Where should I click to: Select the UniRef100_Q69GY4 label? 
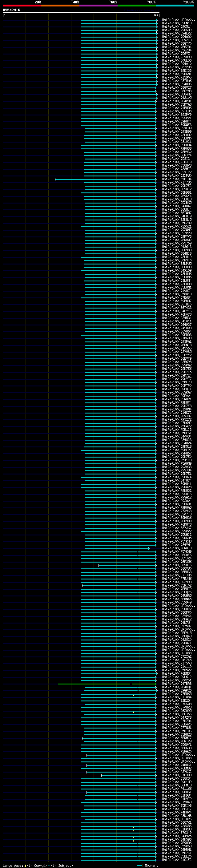(x=176, y=196)
